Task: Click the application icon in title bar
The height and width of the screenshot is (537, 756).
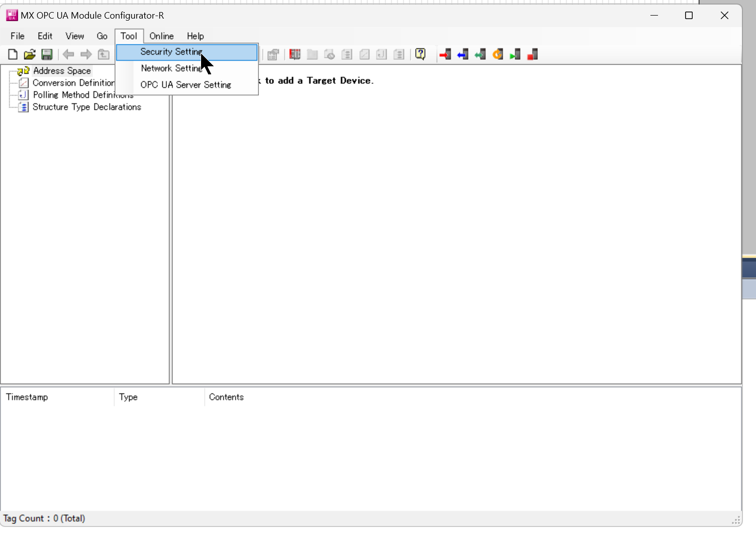Action: 12,15
